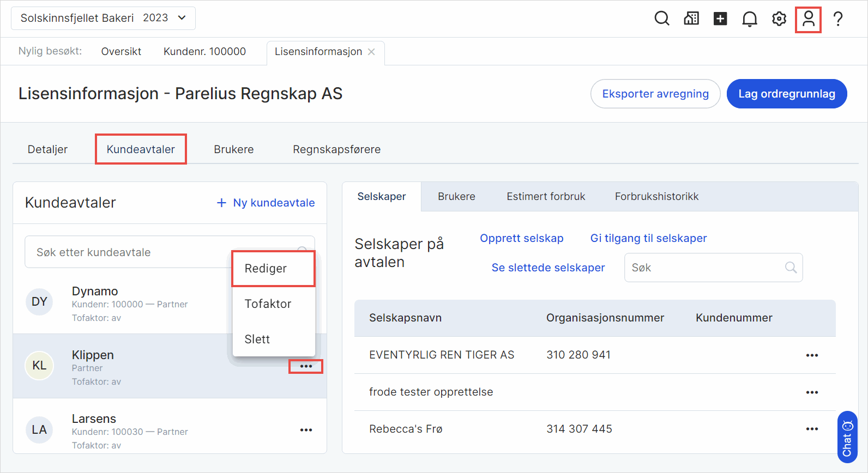Expand the Solskinnsfjellet Bakeri 2023 dropdown
Screen dimensions: 868x473
click(x=103, y=18)
